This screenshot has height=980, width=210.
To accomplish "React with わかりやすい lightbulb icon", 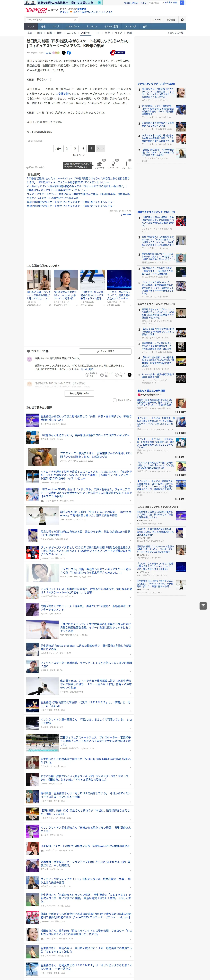I will click(x=113, y=164).
